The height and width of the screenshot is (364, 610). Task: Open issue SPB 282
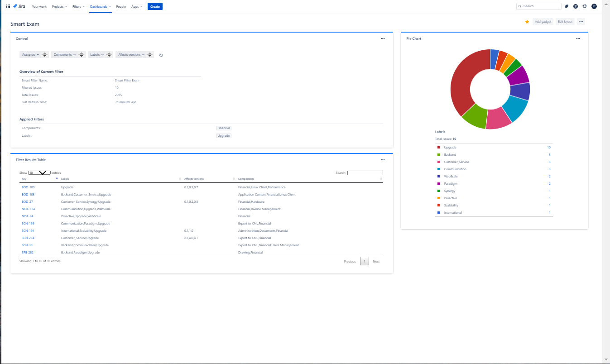28,253
